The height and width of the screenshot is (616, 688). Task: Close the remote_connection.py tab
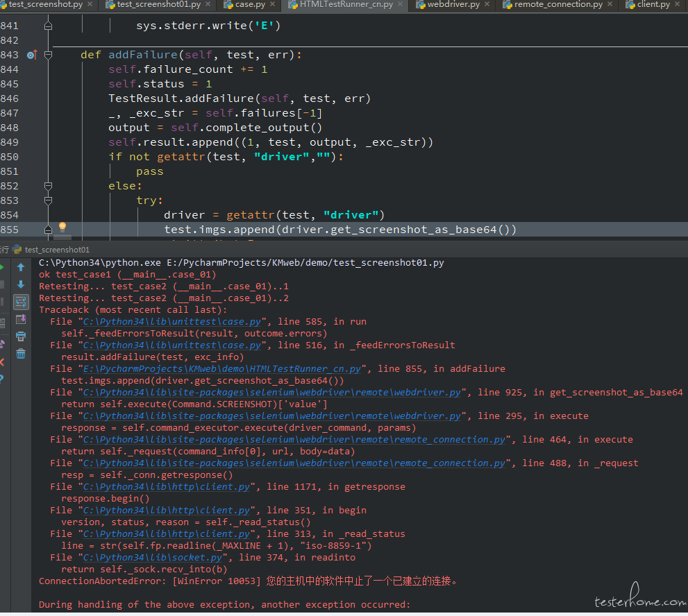coord(610,4)
